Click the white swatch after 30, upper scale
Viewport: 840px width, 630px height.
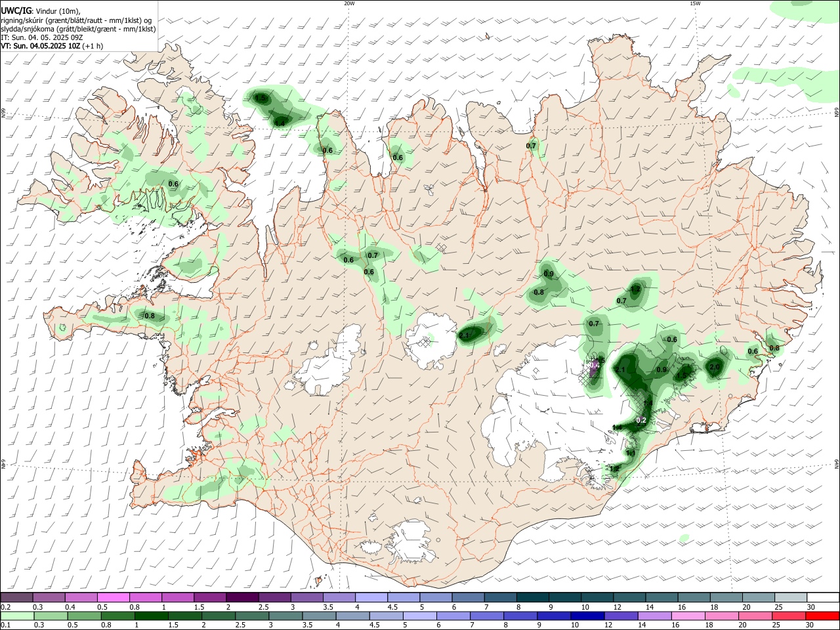click(x=822, y=597)
